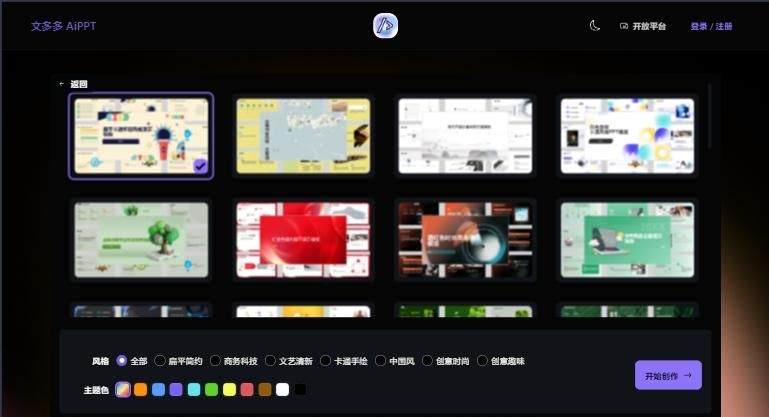
Task: Select the green laptop template thumbnail
Action: click(628, 240)
